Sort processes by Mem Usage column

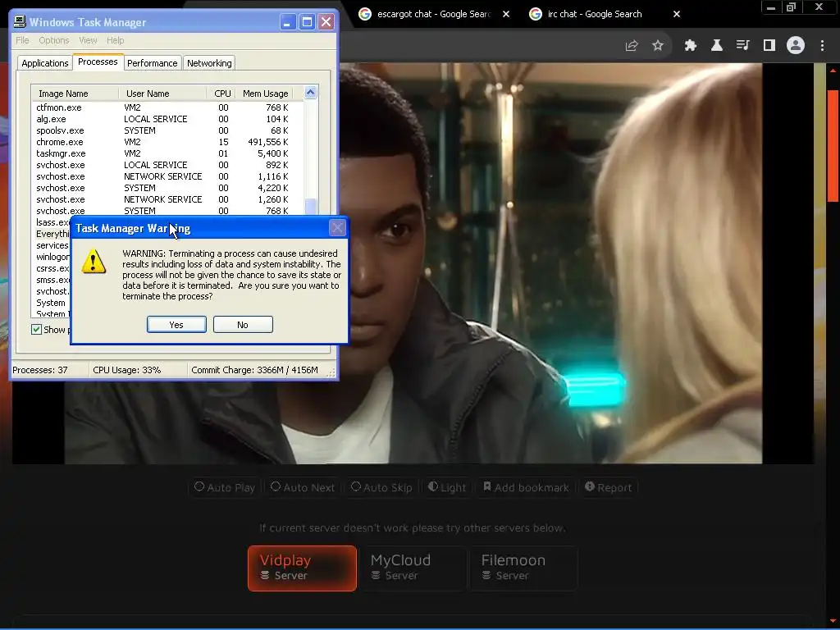coord(265,94)
